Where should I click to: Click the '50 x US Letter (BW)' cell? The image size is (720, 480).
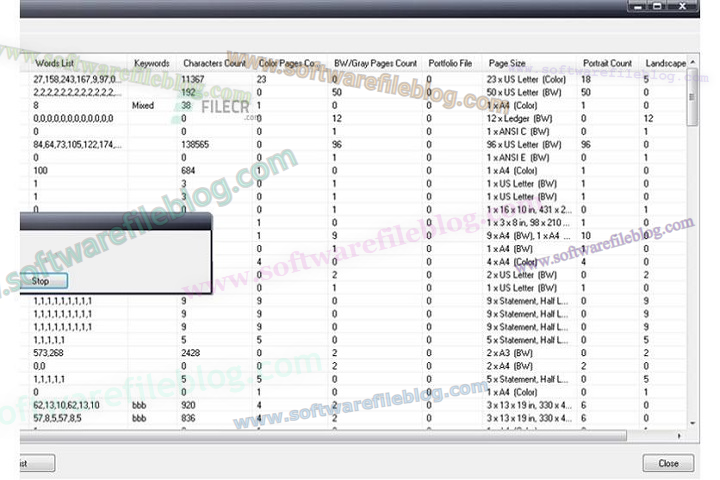[x=524, y=92]
